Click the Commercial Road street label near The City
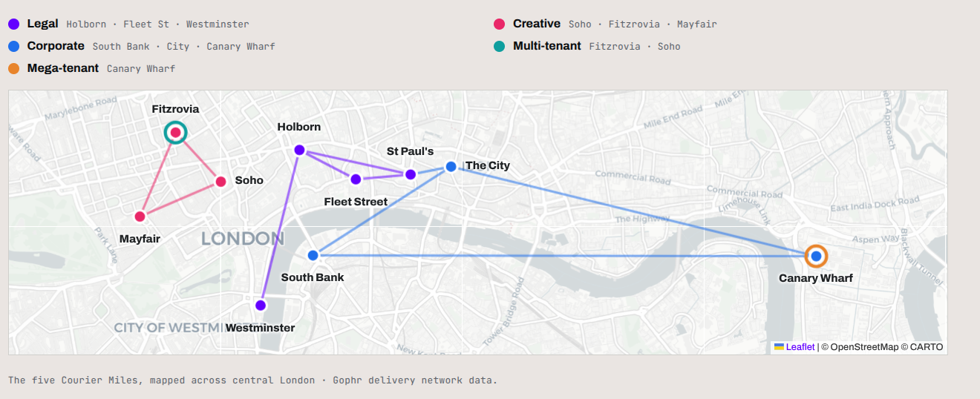 click(x=633, y=177)
